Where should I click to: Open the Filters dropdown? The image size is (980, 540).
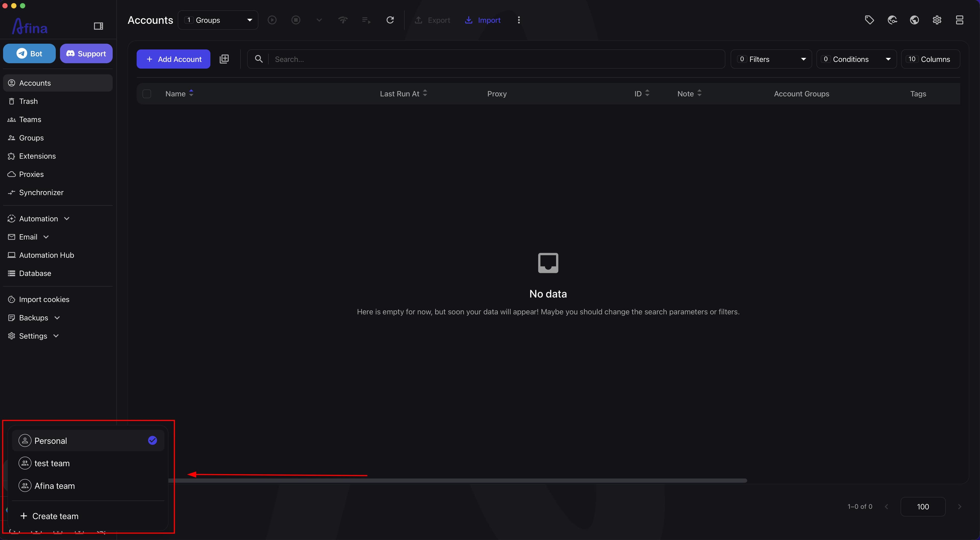pyautogui.click(x=771, y=59)
